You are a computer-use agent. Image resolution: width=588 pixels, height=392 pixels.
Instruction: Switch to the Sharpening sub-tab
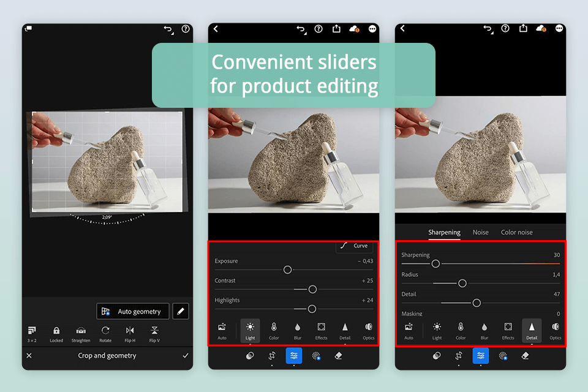[445, 232]
